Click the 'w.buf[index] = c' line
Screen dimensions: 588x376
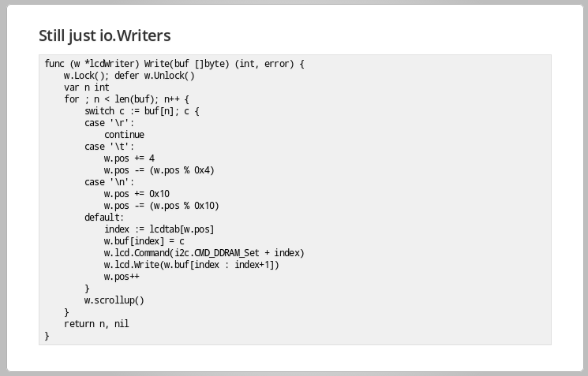144,241
